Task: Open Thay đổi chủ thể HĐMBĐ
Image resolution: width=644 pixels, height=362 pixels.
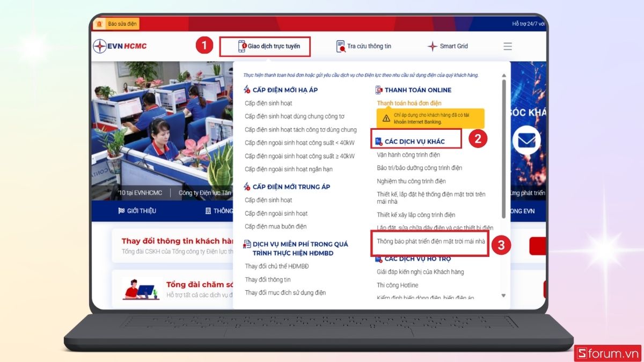Action: click(277, 266)
